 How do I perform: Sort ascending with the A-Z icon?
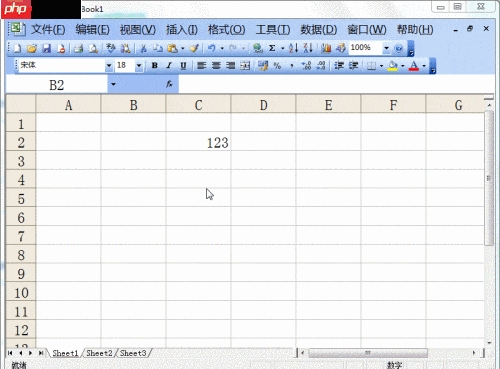click(293, 49)
